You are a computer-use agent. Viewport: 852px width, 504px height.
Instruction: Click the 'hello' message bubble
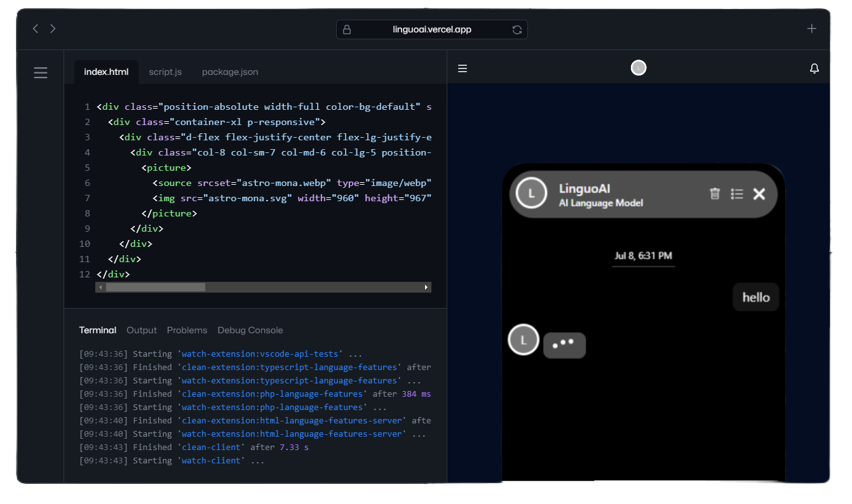click(x=756, y=297)
